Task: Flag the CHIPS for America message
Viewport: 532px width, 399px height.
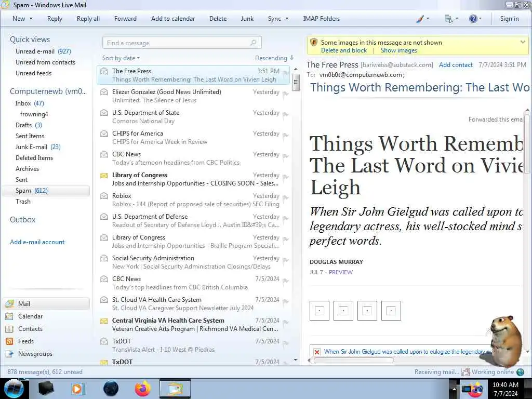Action: pos(286,136)
